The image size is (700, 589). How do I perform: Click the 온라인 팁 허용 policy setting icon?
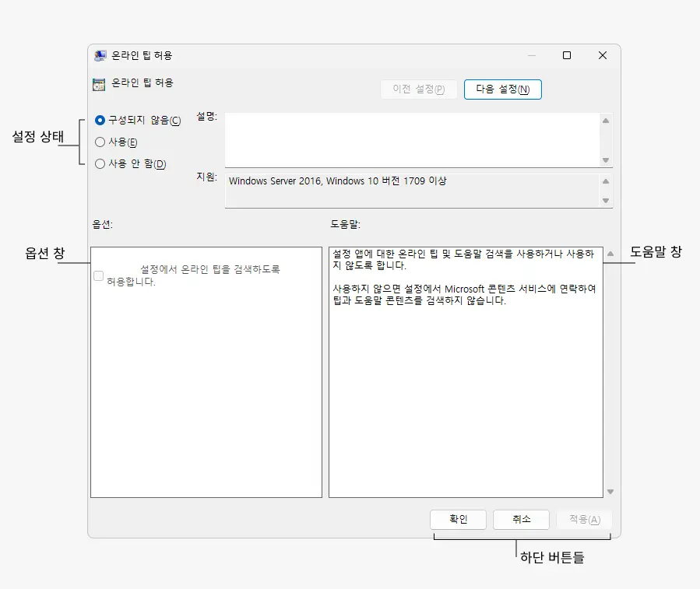coord(99,84)
